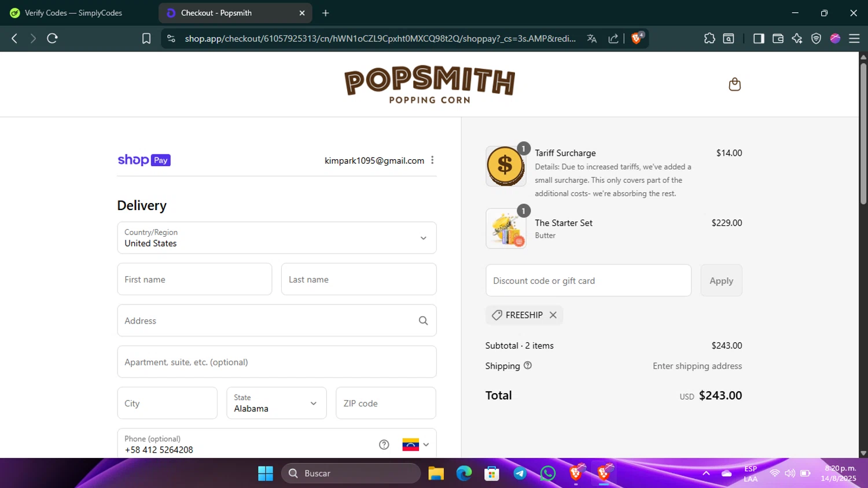Open the shopping bag cart icon

pyautogui.click(x=734, y=85)
